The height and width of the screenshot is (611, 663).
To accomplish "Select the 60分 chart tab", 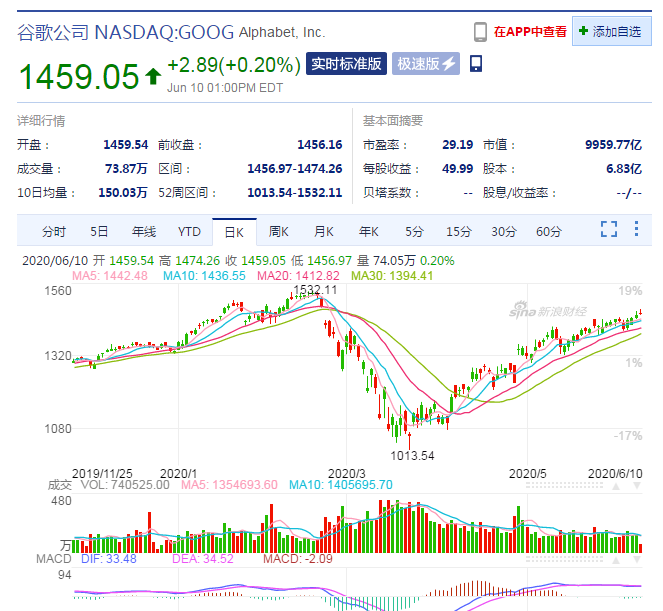I will (549, 232).
